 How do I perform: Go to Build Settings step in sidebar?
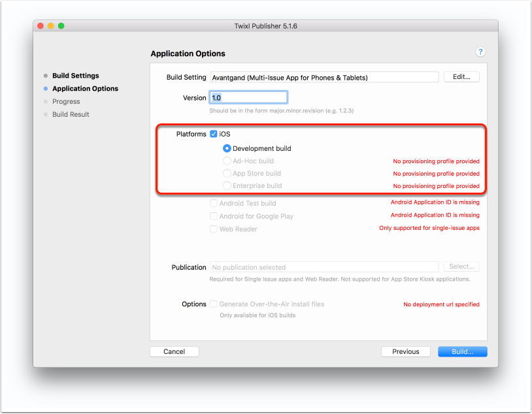[x=75, y=76]
